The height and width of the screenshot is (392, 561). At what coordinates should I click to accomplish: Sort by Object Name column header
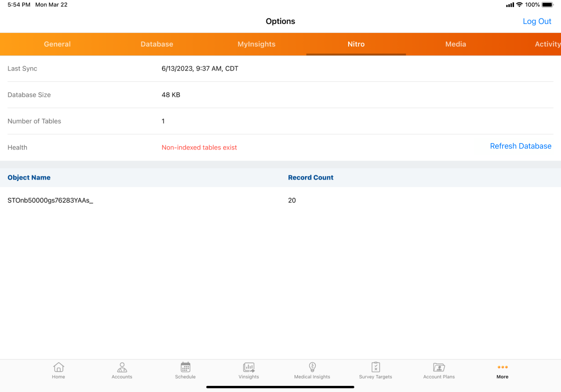click(29, 177)
